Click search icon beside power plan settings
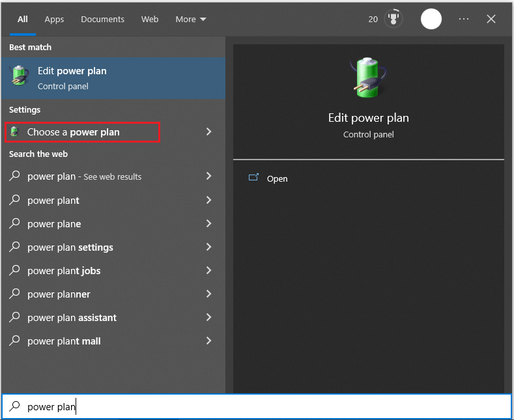Screen dimensions: 514x420 point(14,247)
